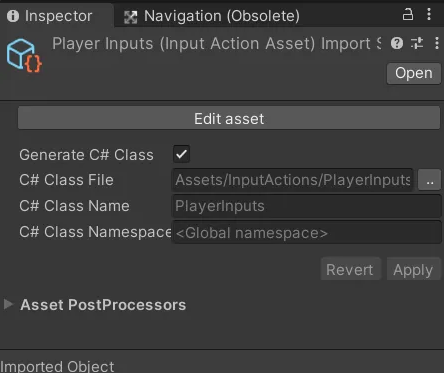
Task: Click into the C# Class Namespace field
Action: (307, 232)
